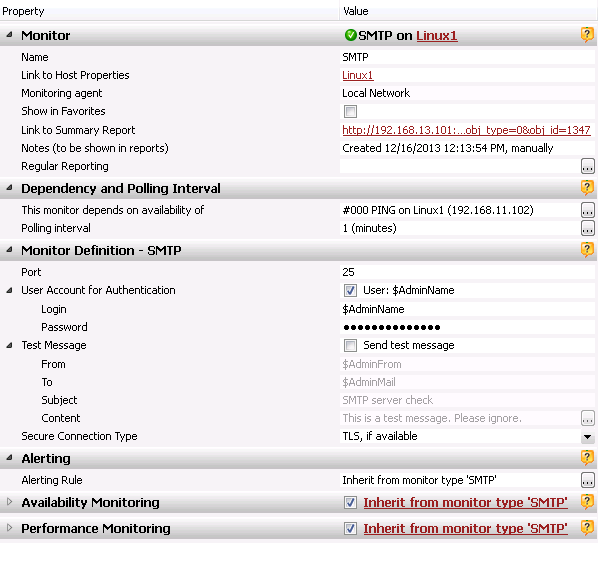Enable the Send test message checkbox
Viewport: 598px width, 564px height.
(x=350, y=345)
